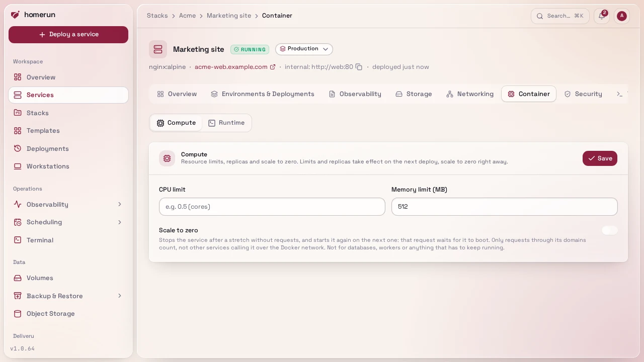Save the compute settings
644x362 pixels.
[600, 158]
